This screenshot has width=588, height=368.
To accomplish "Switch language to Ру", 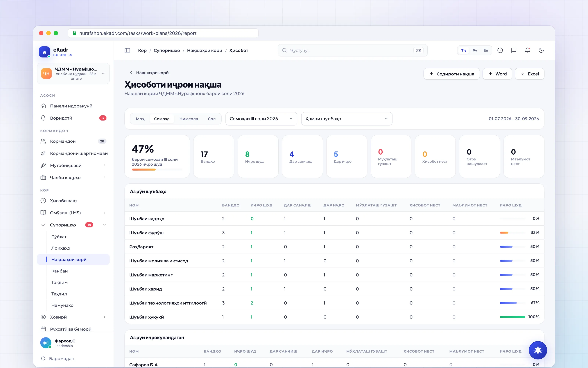I will tap(474, 50).
